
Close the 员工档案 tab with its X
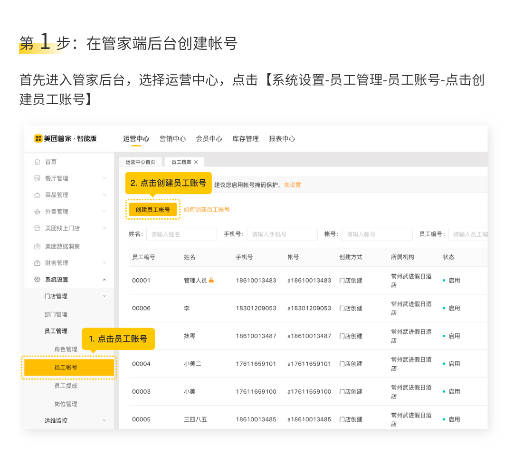pos(196,162)
